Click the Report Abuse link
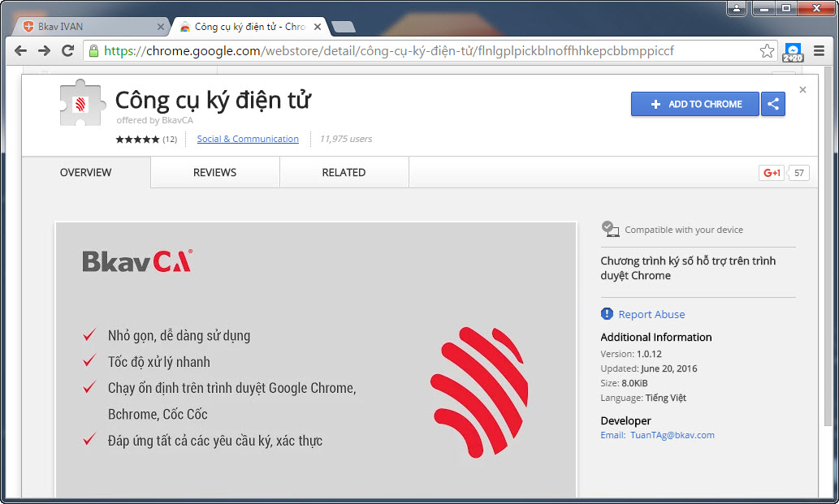This screenshot has width=839, height=504. coord(651,314)
